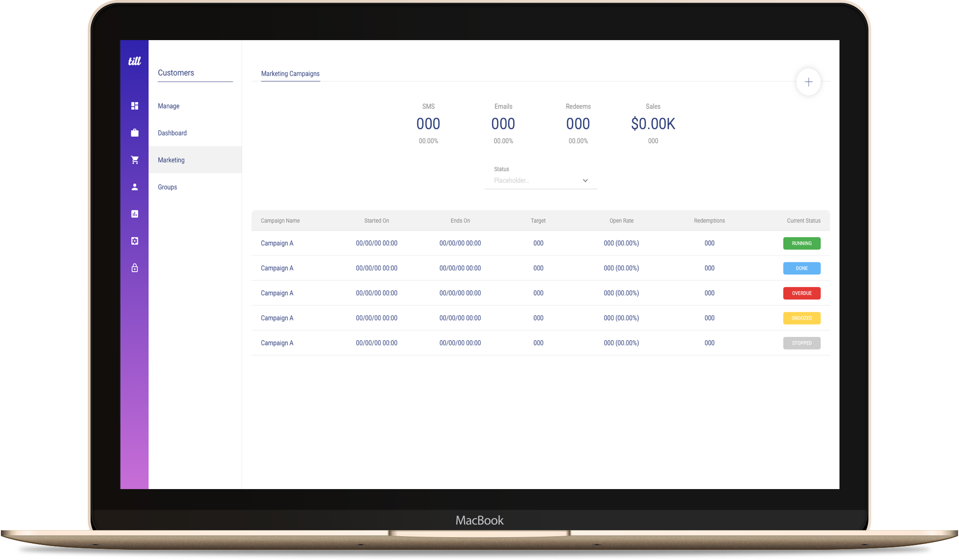This screenshot has width=959, height=560.
Task: Sort by Started On column header
Action: (376, 221)
